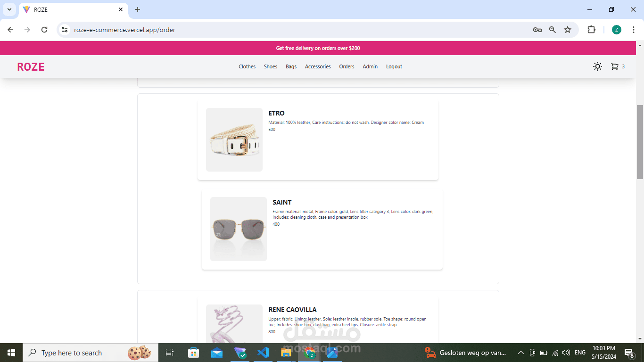Click the RENE CAOVILLA shoe image
Viewport: 644px width, 362px height.
point(234,324)
